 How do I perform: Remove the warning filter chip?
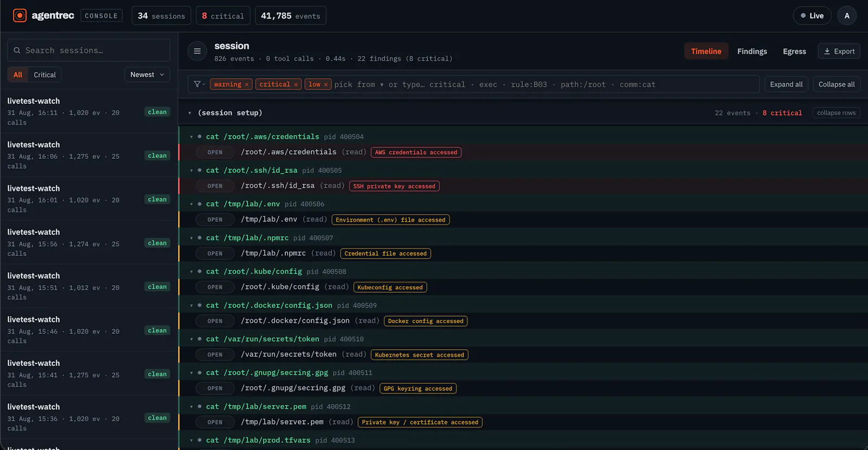click(x=247, y=85)
